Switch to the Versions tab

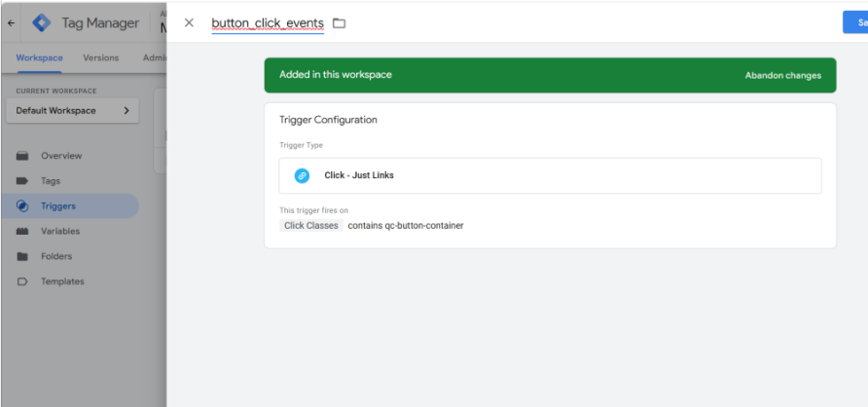[100, 57]
